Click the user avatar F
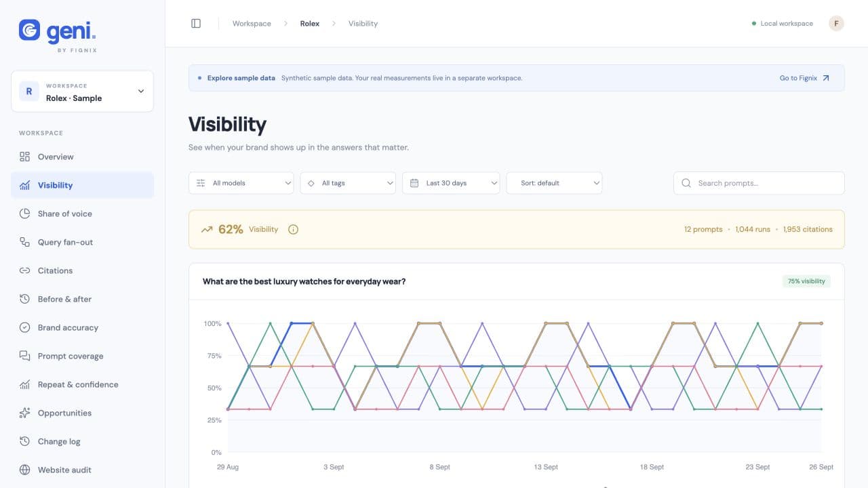Viewport: 868px width, 488px height. tap(836, 24)
